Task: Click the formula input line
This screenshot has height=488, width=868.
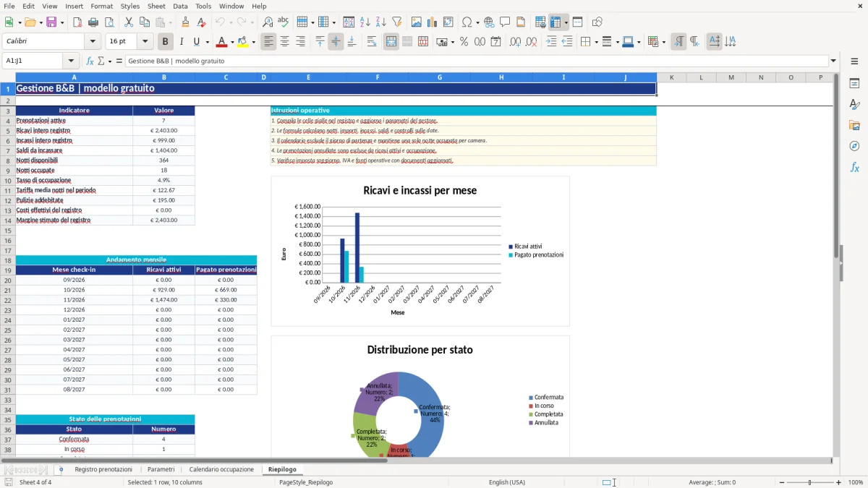Action: click(x=476, y=61)
